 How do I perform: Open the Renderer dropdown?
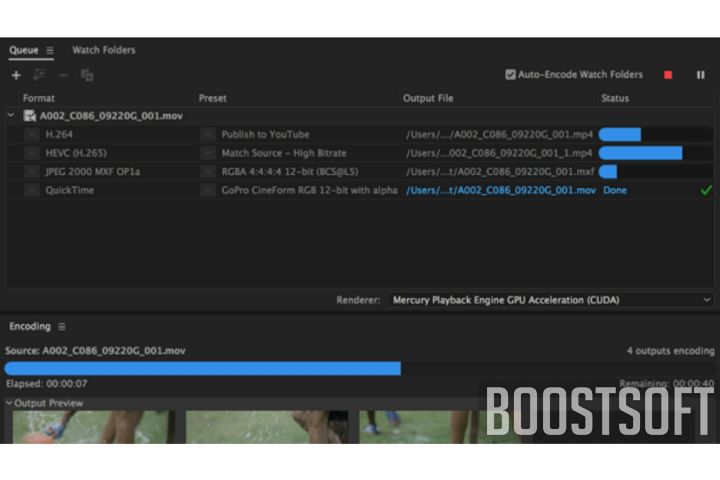point(551,300)
